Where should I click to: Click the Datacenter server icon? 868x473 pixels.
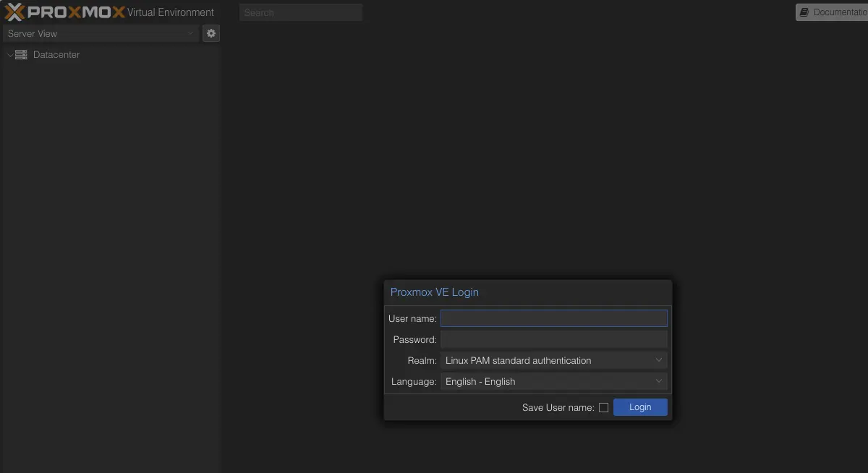pos(21,55)
